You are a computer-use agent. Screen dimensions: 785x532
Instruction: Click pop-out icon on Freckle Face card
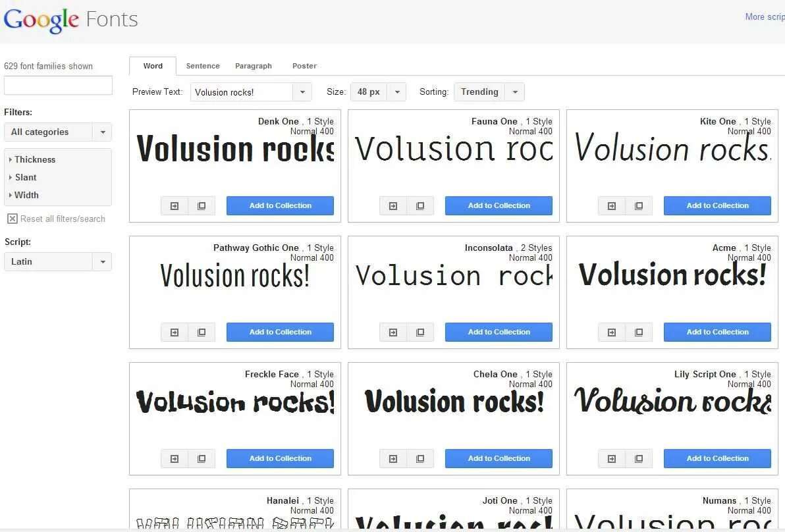coord(202,458)
